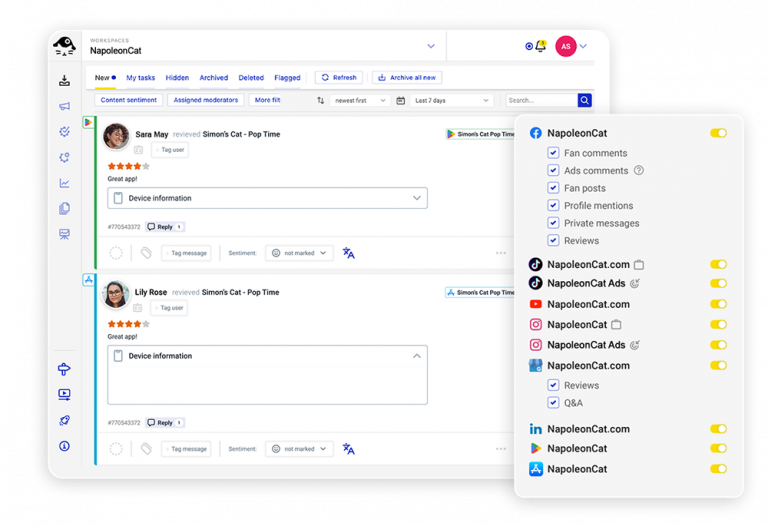Screen dimensions: 768x526
Task: Open the line chart analytics sidebar icon
Action: coord(64,183)
